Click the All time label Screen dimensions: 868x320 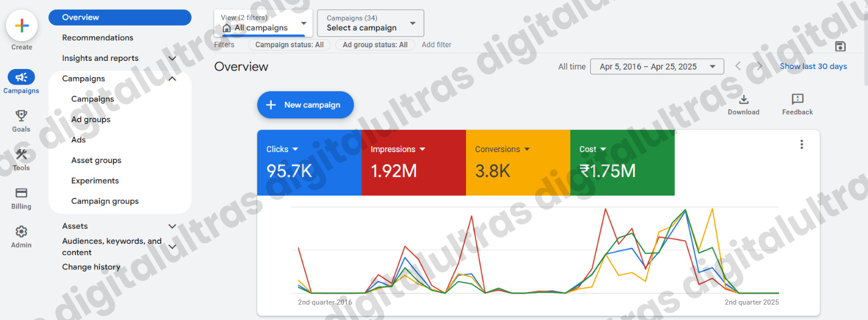[572, 66]
